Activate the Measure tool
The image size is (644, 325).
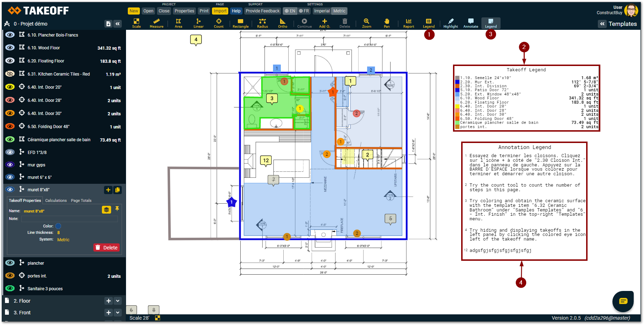[156, 23]
